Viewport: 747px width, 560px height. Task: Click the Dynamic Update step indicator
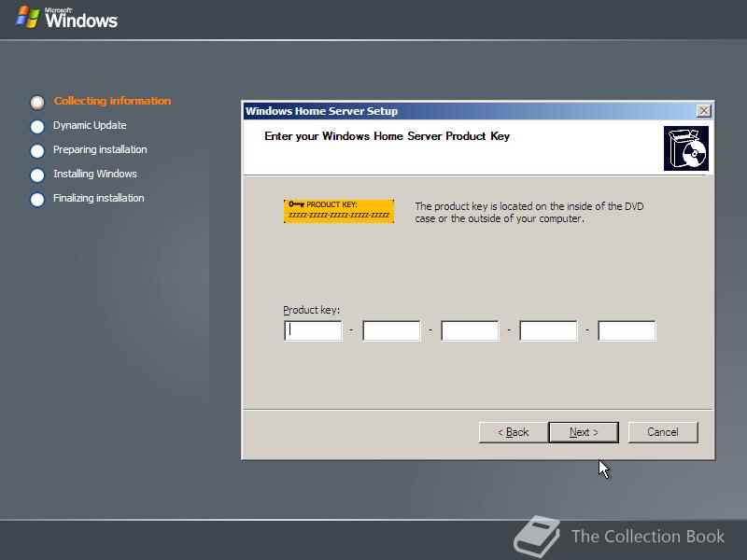[x=37, y=126]
